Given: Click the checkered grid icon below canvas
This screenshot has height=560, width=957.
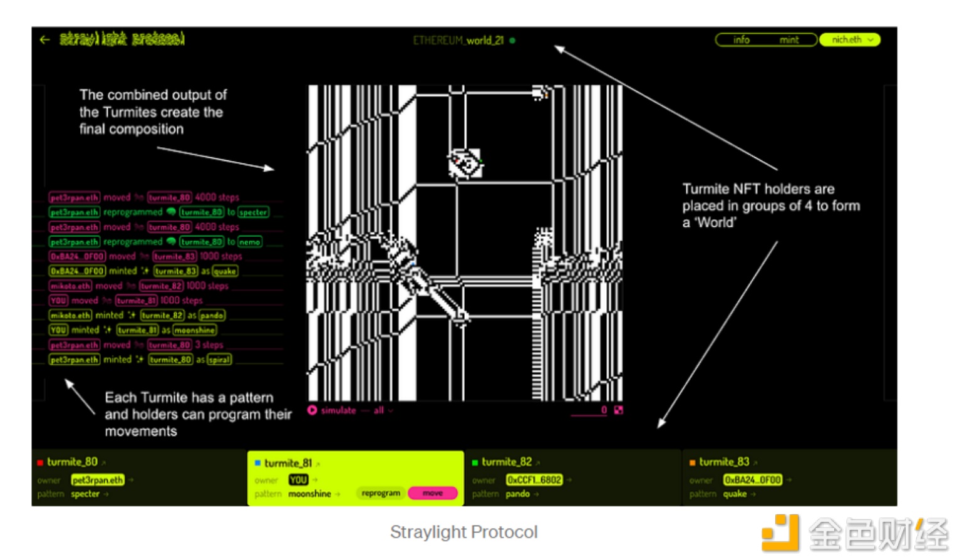Looking at the screenshot, I should click(618, 410).
